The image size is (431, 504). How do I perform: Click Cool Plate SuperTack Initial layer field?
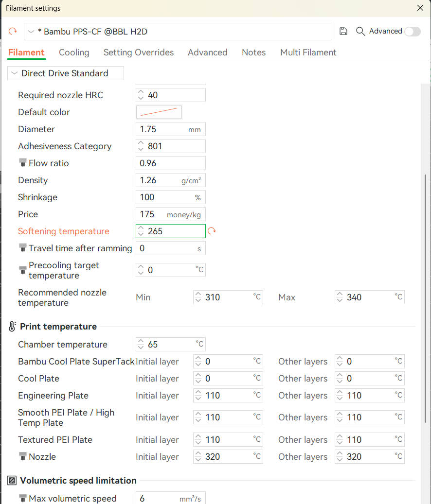pos(228,362)
